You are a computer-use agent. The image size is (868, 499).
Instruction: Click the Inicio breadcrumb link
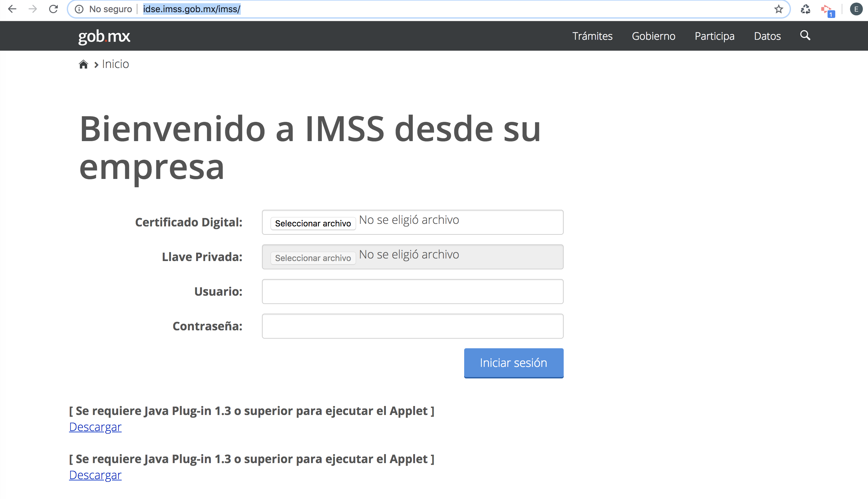pos(116,64)
